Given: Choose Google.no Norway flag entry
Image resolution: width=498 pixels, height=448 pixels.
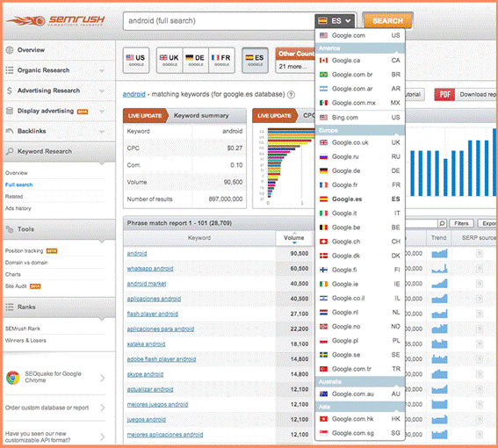Looking at the screenshot, I should [360, 326].
